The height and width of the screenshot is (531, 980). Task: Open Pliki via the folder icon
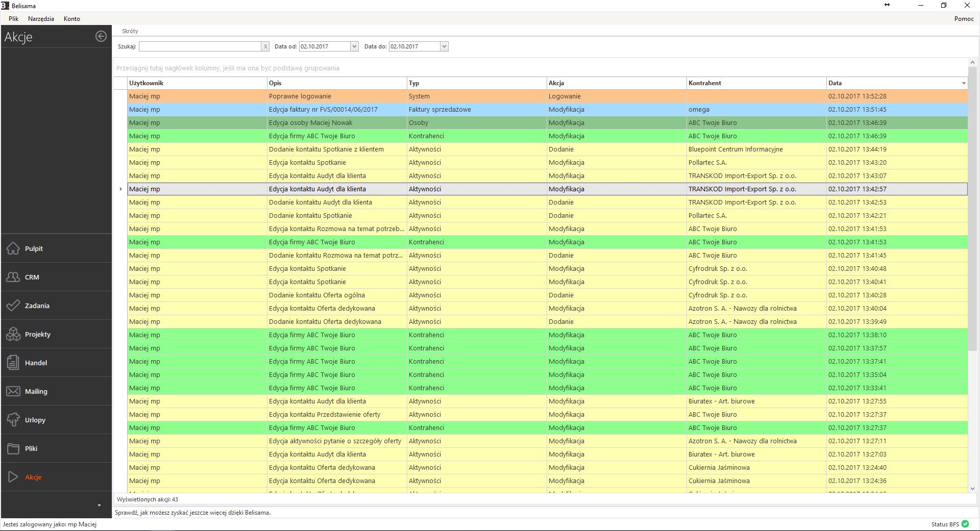(13, 448)
